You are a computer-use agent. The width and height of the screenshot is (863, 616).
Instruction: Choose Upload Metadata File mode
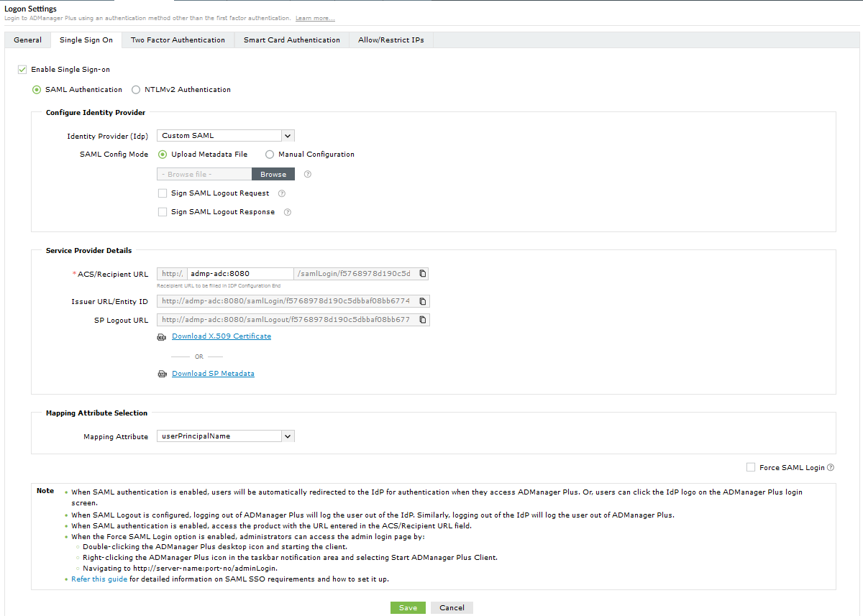163,154
